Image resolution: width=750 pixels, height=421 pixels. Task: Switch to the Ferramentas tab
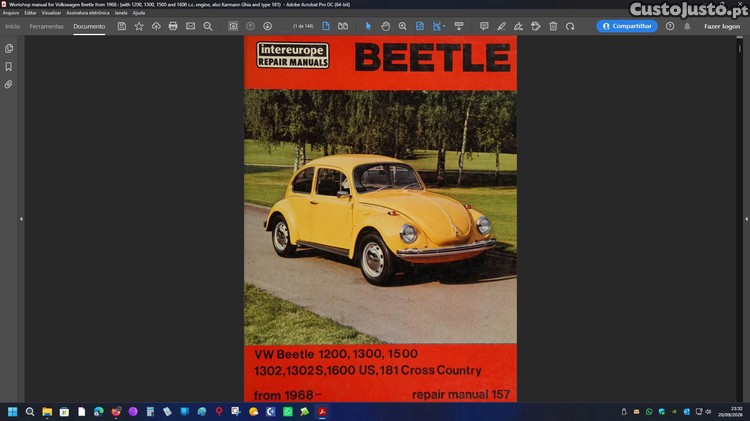(46, 26)
